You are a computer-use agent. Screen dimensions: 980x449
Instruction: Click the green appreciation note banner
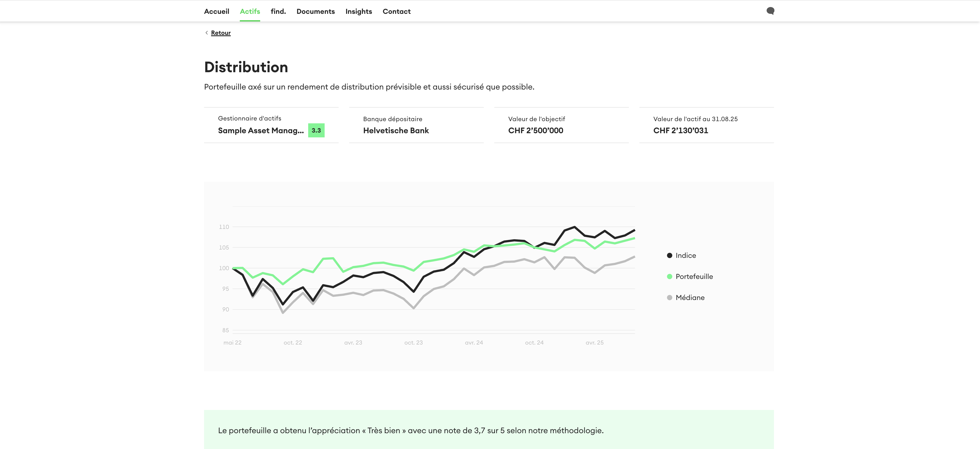(489, 430)
